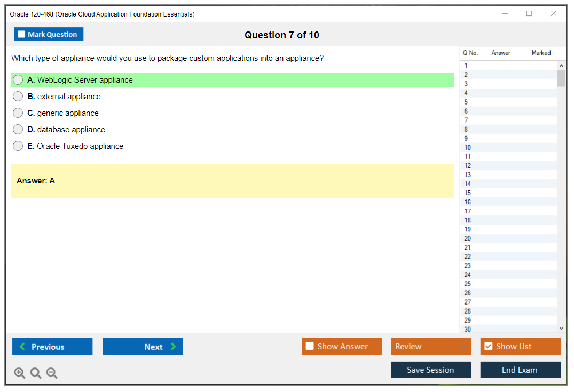Enable the Mark Question checkbox

[x=21, y=34]
